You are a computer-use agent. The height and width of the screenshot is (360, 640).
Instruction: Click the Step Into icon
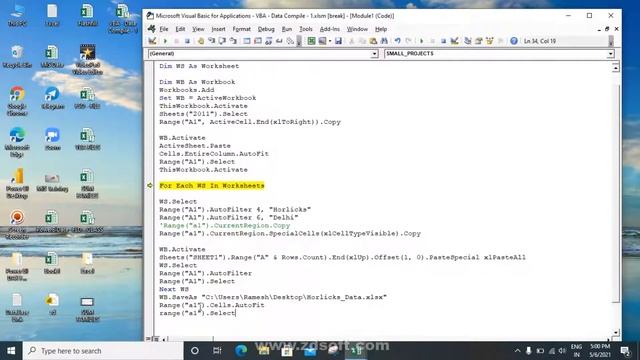click(211, 41)
